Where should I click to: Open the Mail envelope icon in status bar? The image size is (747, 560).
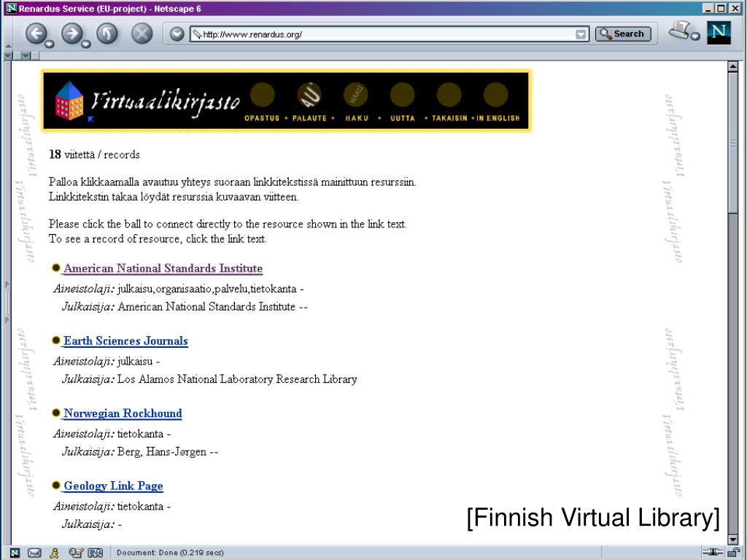coord(34,553)
